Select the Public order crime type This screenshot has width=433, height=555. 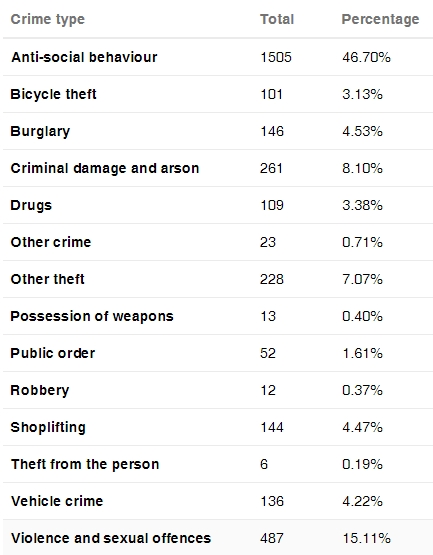tap(53, 353)
